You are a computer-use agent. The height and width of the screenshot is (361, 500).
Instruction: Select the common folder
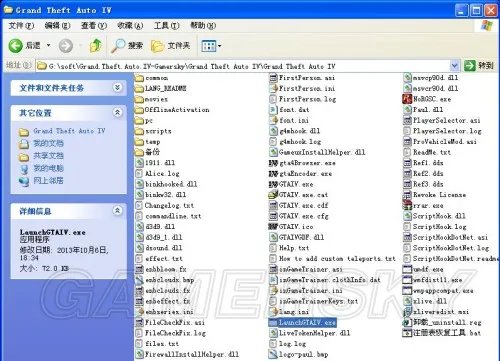152,78
